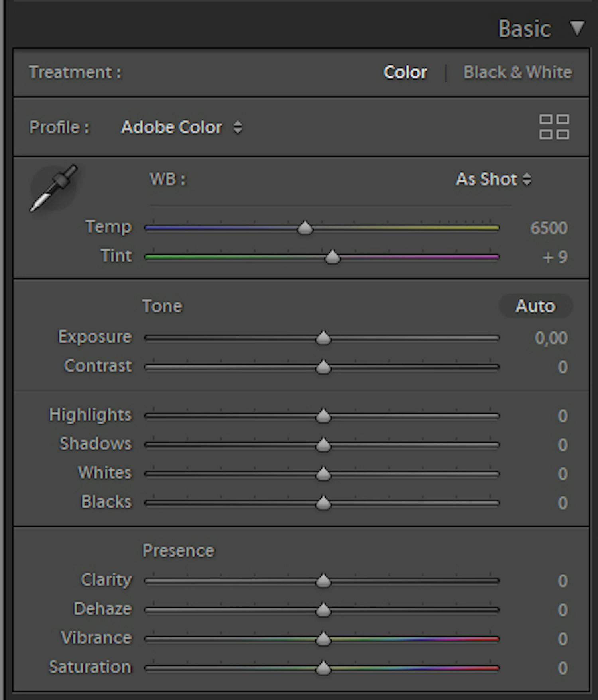Image resolution: width=598 pixels, height=700 pixels.
Task: Click the Dehaze slider handle
Action: coord(323,610)
